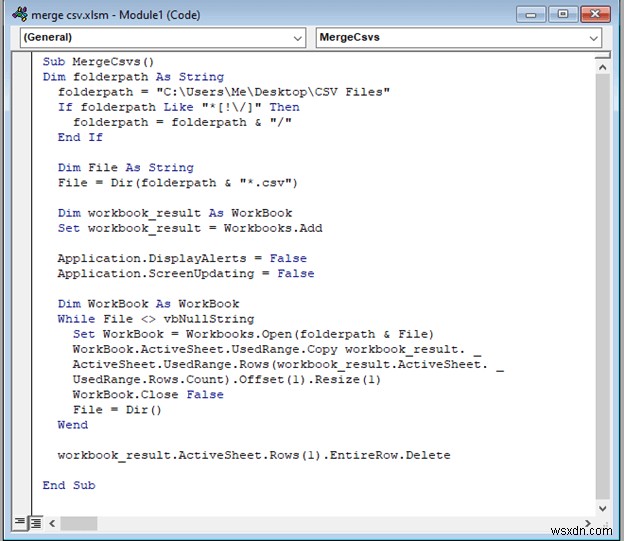Click 'Dim folderpath As String' line
Screen dimensions: 624x541
(x=133, y=77)
